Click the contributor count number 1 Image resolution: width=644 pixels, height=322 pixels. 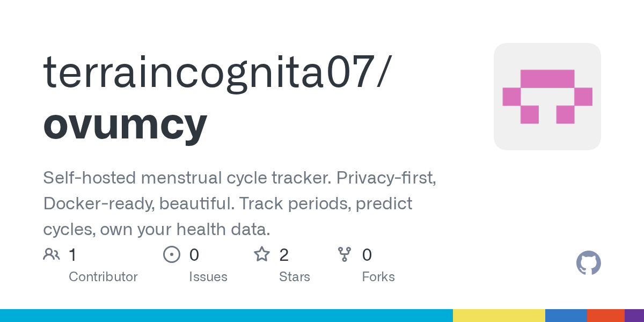click(x=73, y=255)
